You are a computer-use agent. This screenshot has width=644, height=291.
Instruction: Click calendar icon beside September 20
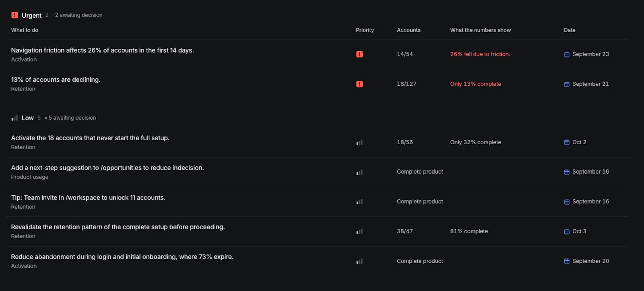click(x=567, y=261)
